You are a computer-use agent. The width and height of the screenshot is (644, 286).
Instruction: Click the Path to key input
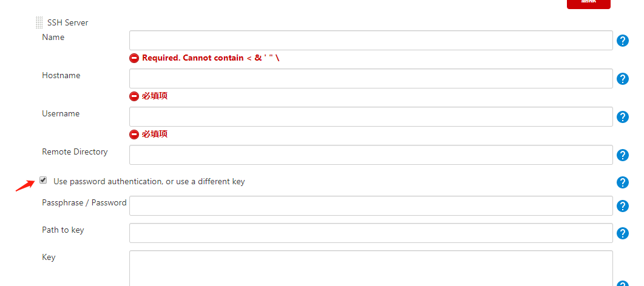point(370,233)
